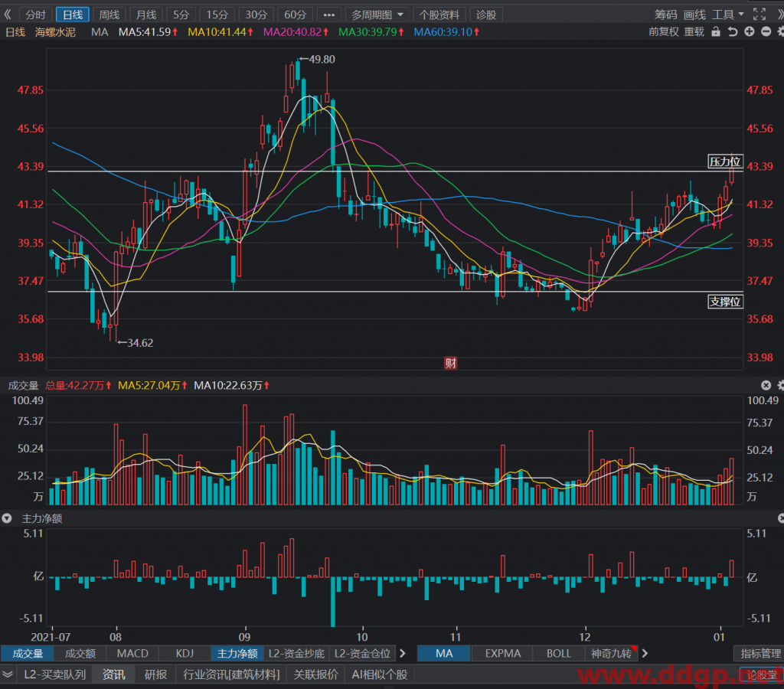Viewport: 784px width, 689px height.
Task: Enter fullscreen chart mode
Action: tap(759, 15)
